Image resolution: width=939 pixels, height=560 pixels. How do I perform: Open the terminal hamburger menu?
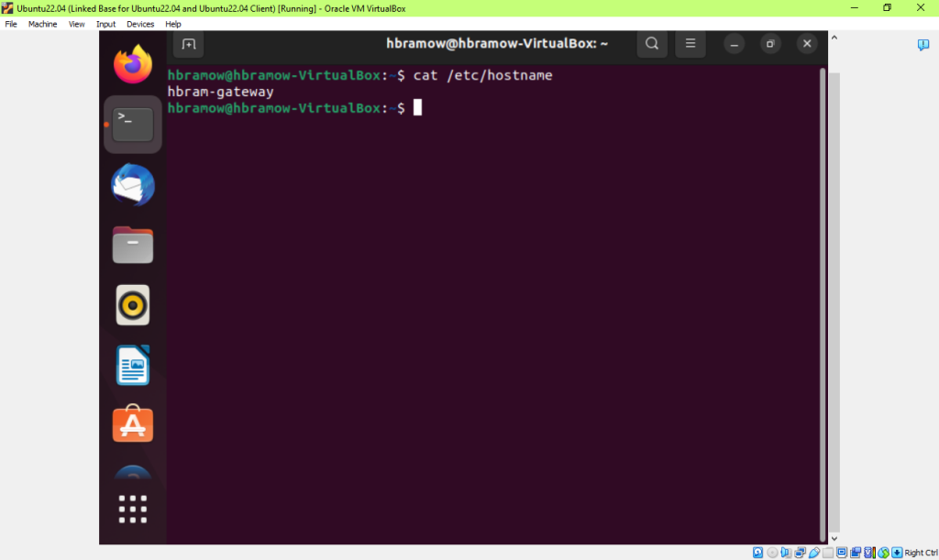coord(690,44)
